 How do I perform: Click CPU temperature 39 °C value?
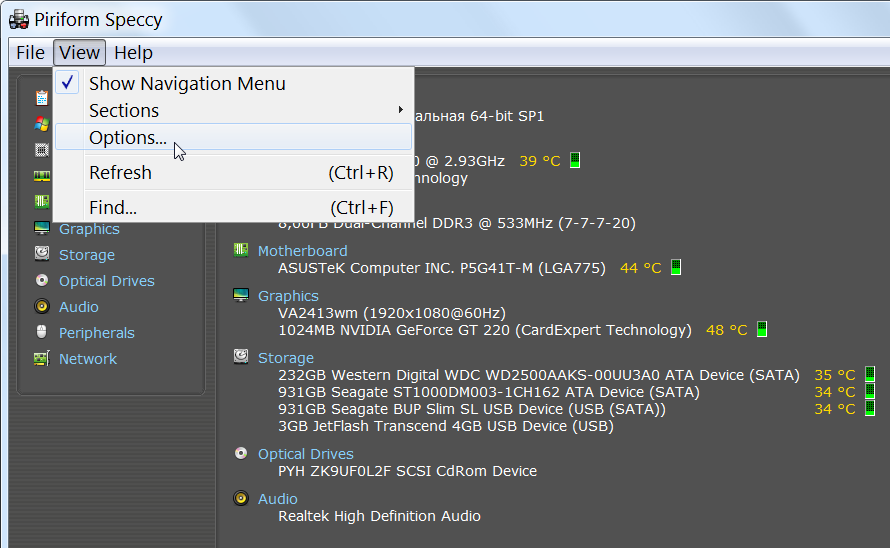(540, 161)
